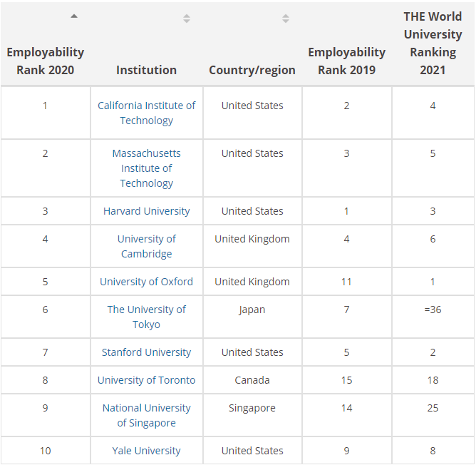The height and width of the screenshot is (465, 476).
Task: Open University of Toronto link
Action: tap(147, 380)
